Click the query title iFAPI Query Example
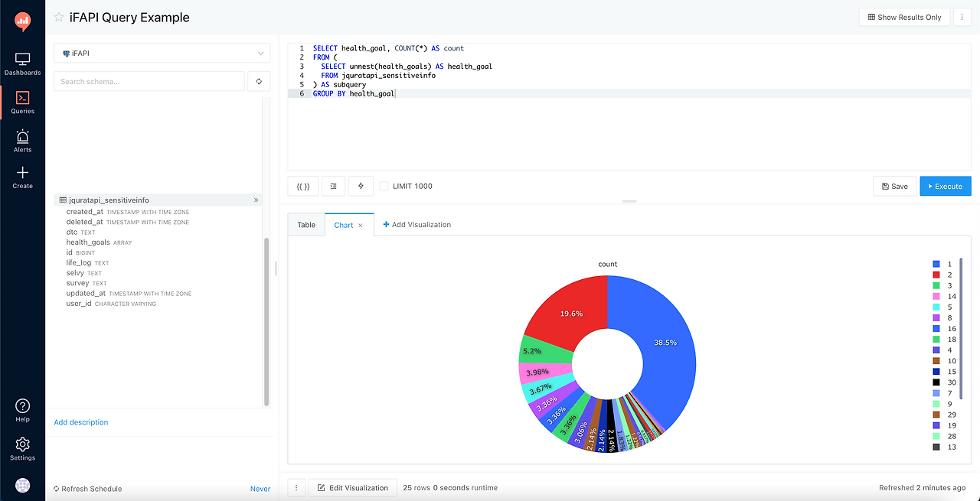Image resolution: width=980 pixels, height=501 pixels. pos(129,17)
